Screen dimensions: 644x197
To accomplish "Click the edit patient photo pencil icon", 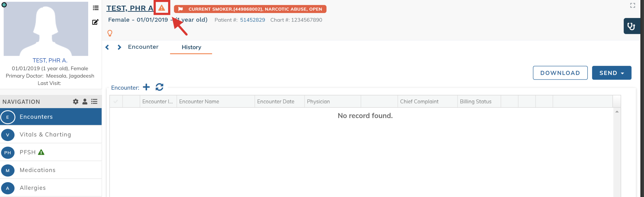I will [x=95, y=22].
